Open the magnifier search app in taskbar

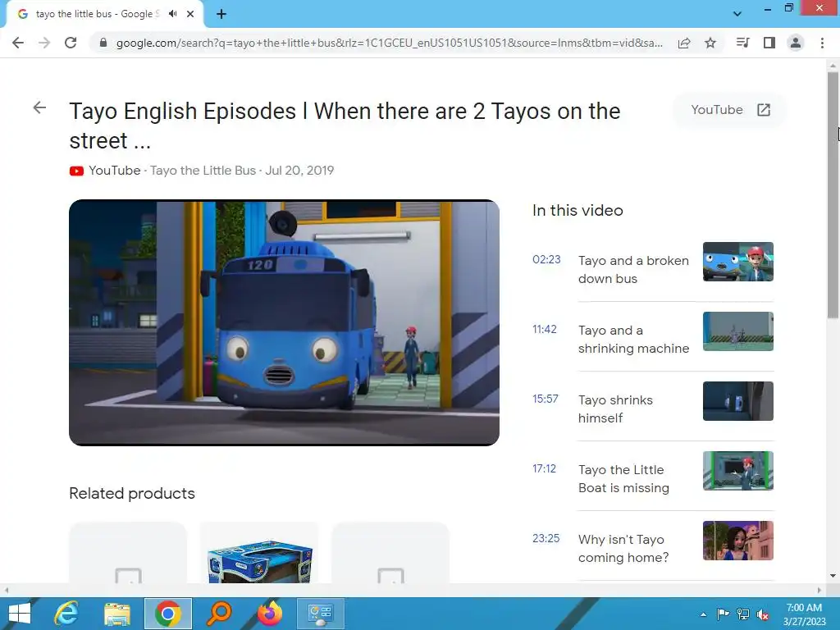[x=219, y=614]
